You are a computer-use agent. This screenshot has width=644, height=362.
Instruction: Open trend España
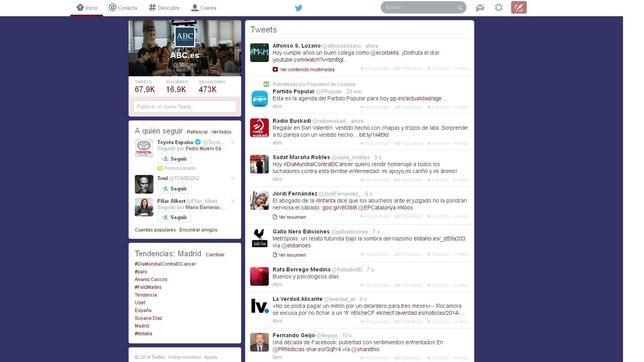tap(143, 310)
